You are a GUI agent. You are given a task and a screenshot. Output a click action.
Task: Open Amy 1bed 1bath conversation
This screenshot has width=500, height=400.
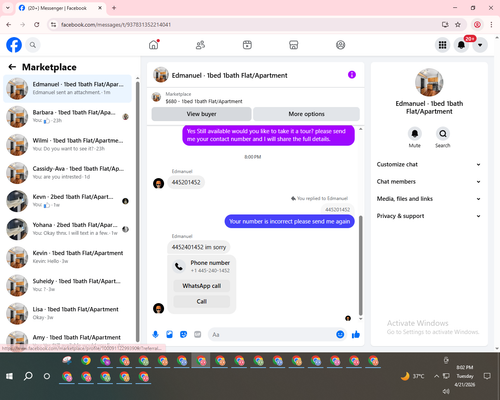(68, 337)
